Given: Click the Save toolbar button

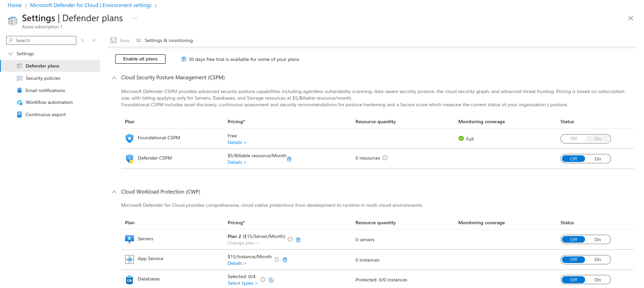Looking at the screenshot, I should point(120,41).
